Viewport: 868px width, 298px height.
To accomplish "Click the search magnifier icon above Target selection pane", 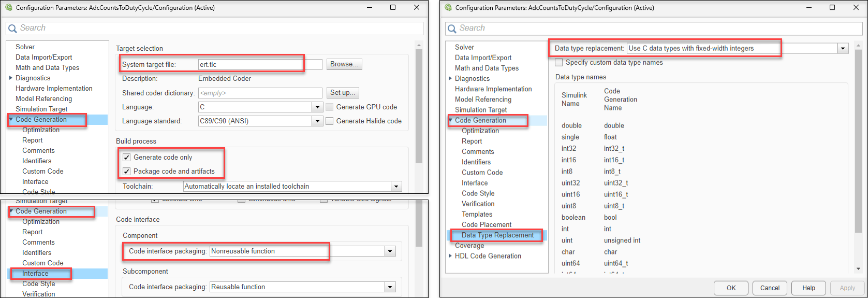I will click(x=13, y=29).
